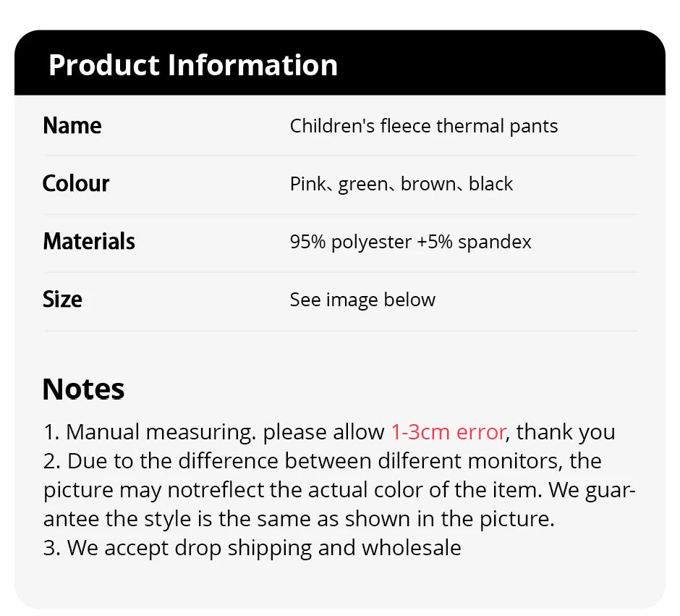Click the thank you text in note one

pos(566,432)
